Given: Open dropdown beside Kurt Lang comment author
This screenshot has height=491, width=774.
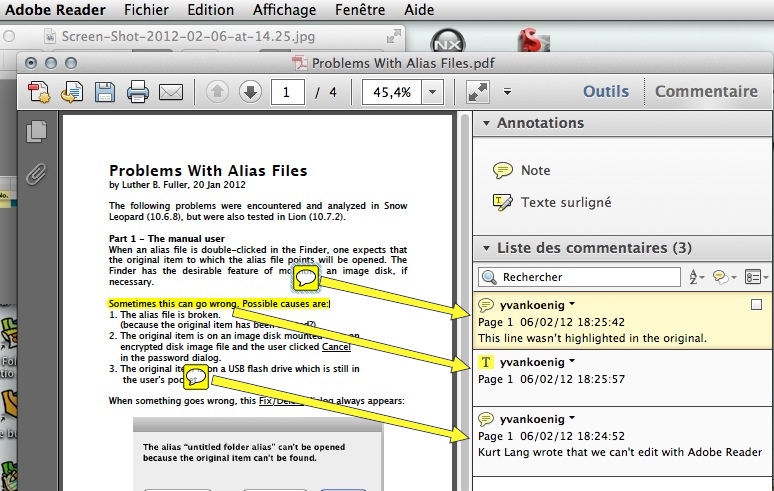Looking at the screenshot, I should coord(572,418).
